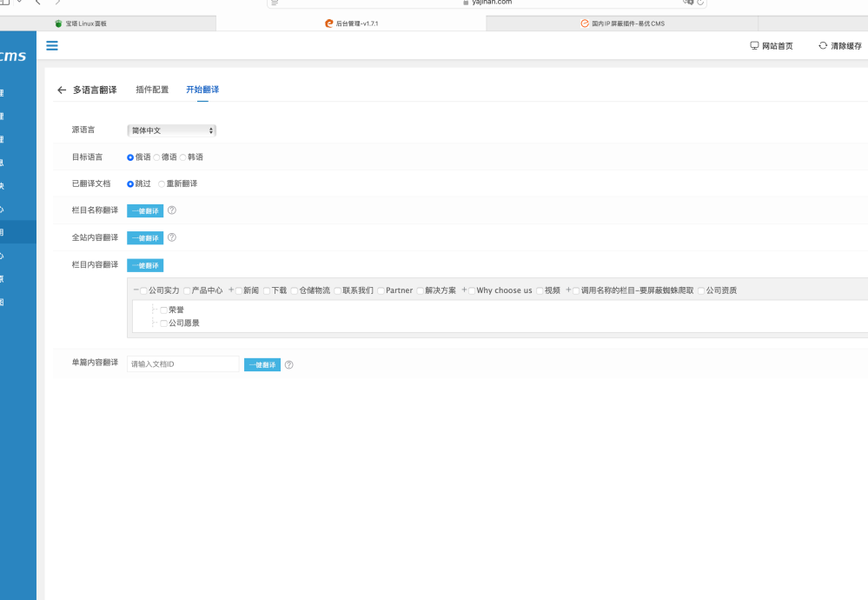Click the help icon beside 单篇内容翻译 button

[x=289, y=364]
